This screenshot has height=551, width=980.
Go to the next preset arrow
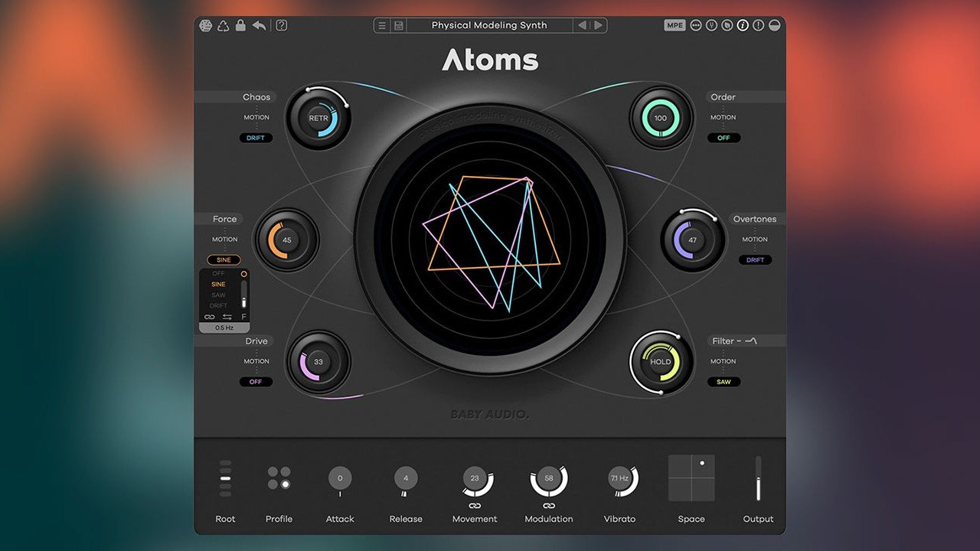(598, 25)
